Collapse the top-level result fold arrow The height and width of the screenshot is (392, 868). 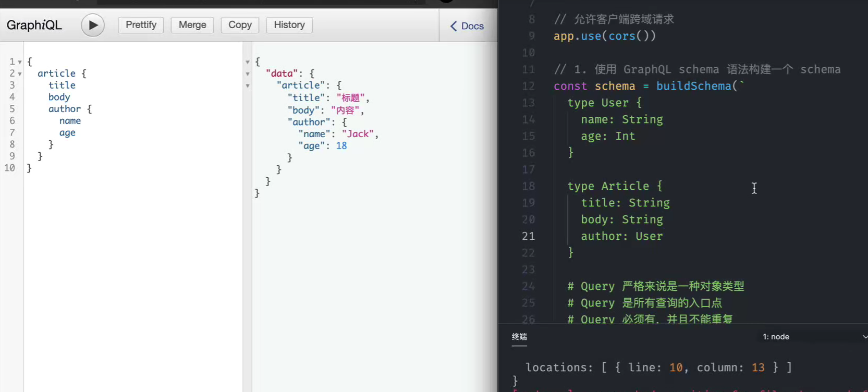pyautogui.click(x=248, y=62)
